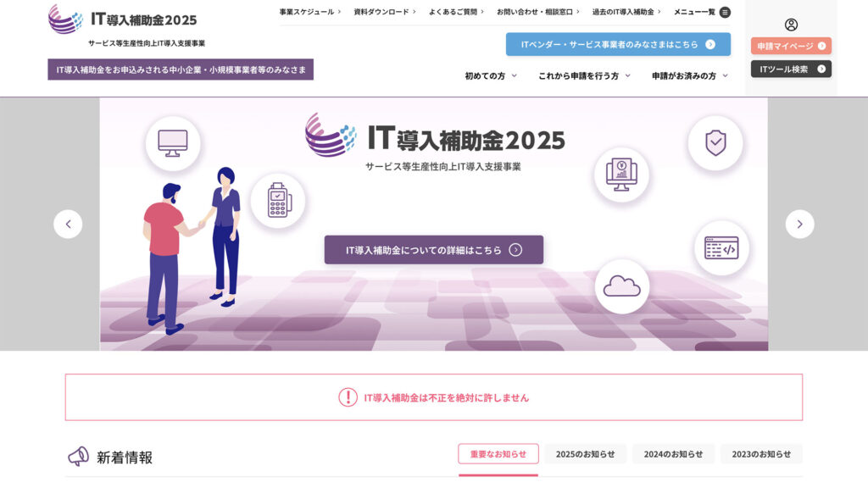Click the cloud icon in banner
The width and height of the screenshot is (868, 488).
click(x=621, y=286)
